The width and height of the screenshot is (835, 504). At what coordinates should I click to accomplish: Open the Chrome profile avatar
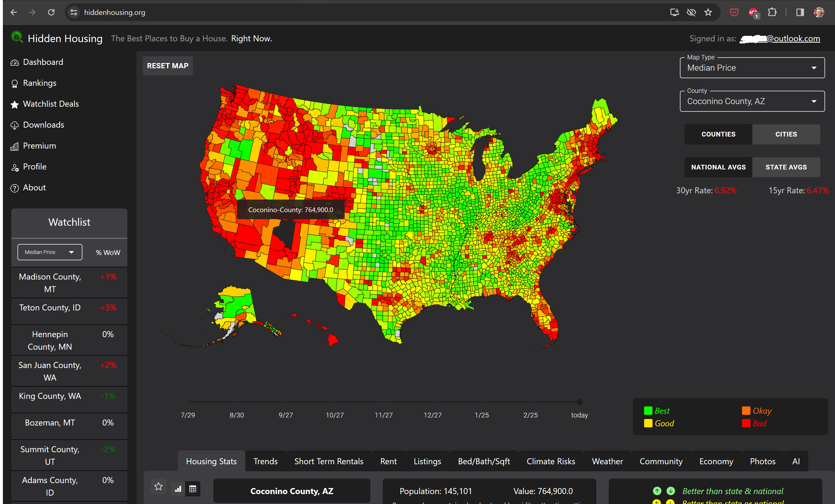pyautogui.click(x=819, y=13)
